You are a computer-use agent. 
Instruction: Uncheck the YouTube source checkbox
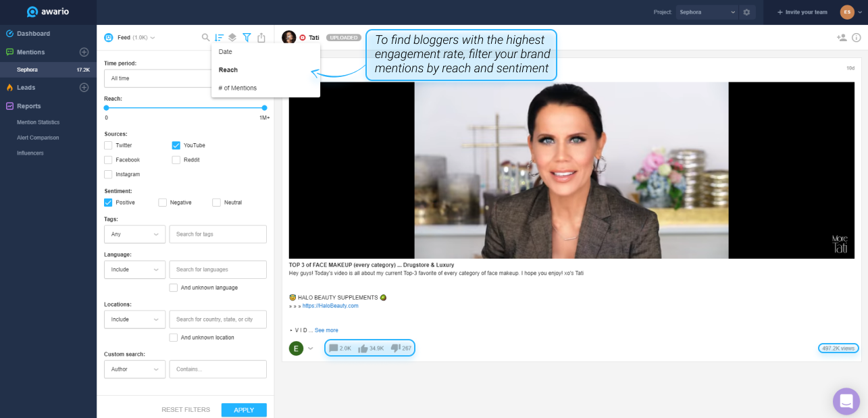coord(176,145)
